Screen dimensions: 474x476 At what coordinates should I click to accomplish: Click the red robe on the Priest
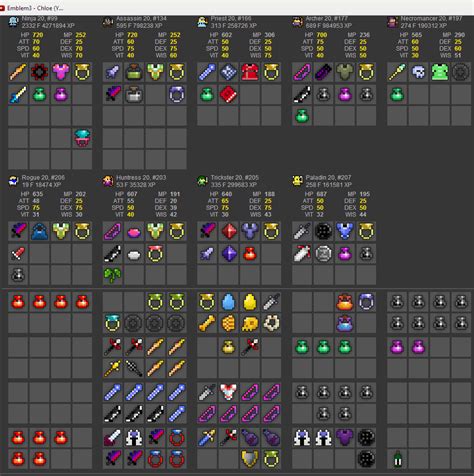click(x=250, y=72)
